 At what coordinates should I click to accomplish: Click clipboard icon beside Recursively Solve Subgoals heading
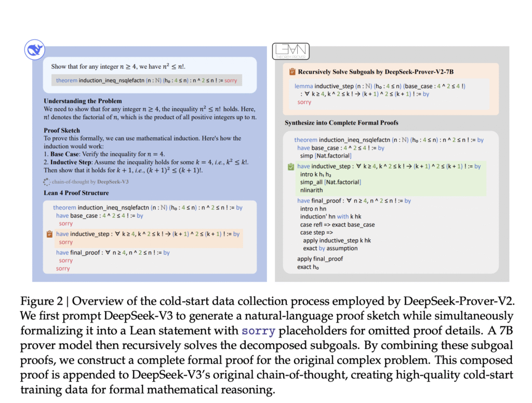(x=291, y=72)
